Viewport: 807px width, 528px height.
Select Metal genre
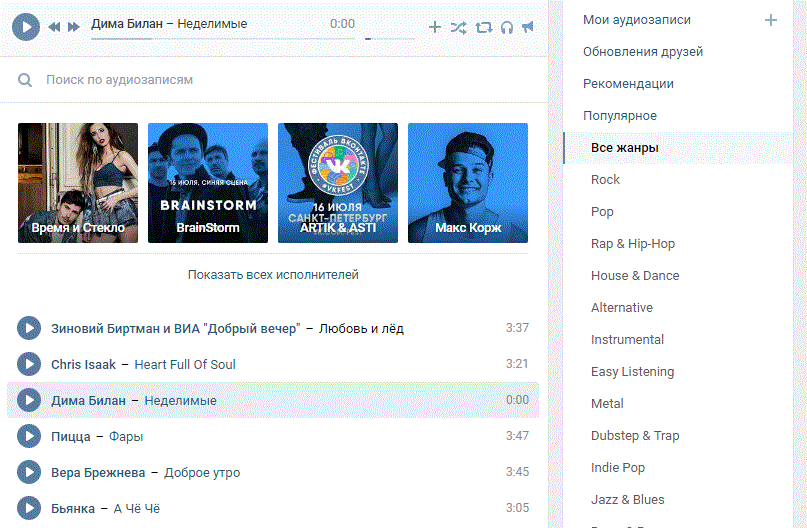(x=607, y=403)
